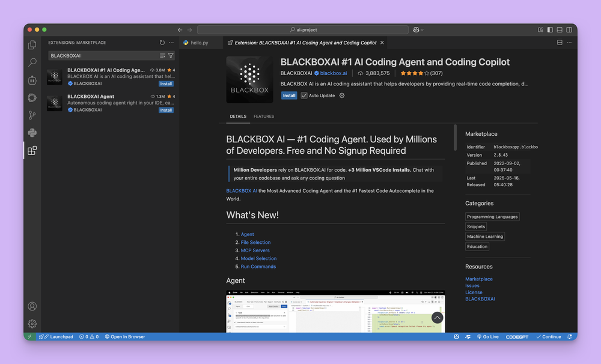Screen dimensions: 601x364
Task: Click the star rating (307)
Action: coord(421,73)
